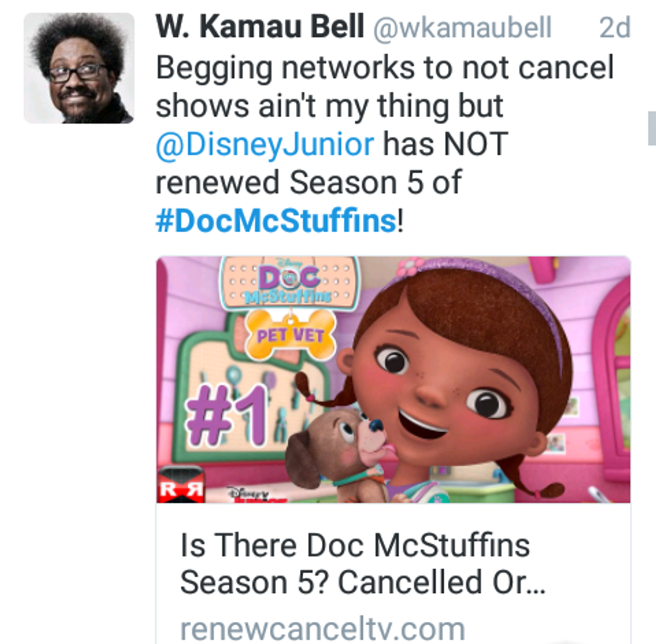Open the renewcanceltv.com domain link
Viewport: 656px width, 644px height.
point(322,629)
